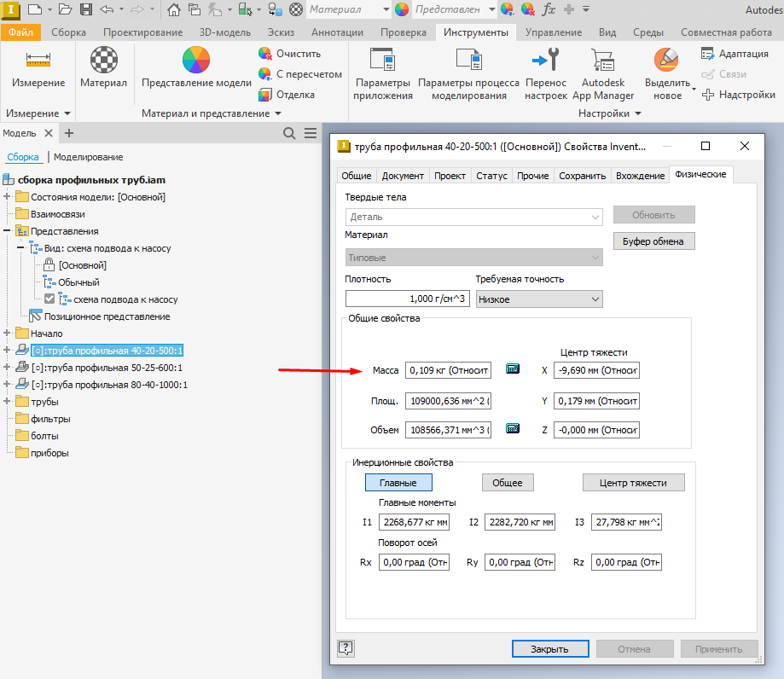The image size is (784, 679).
Task: Open Твердые тела Деталь combo box
Action: pos(473,217)
